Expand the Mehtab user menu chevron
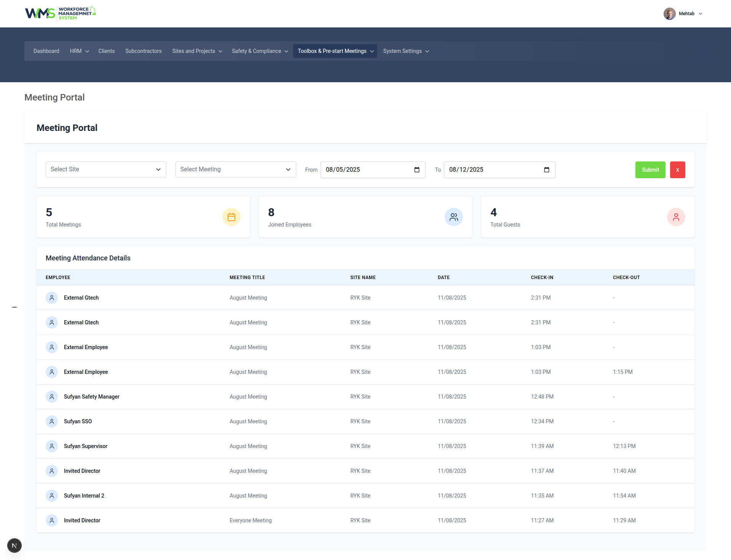 tap(701, 14)
